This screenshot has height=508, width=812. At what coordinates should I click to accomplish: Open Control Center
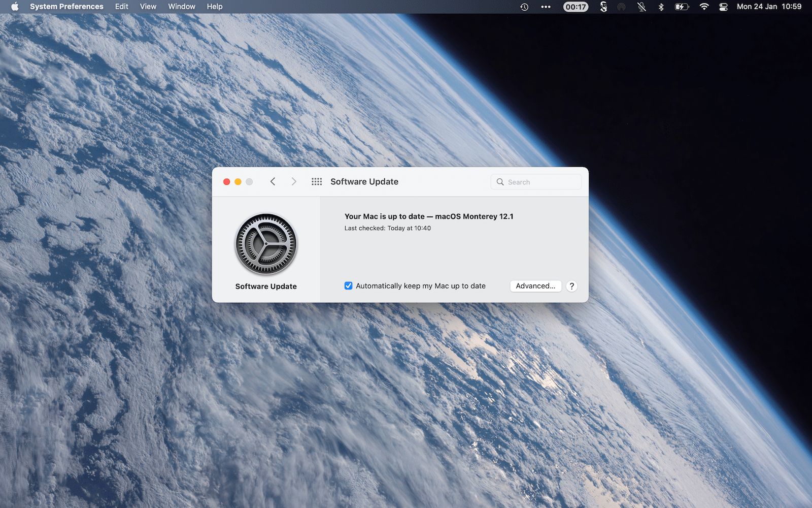(x=724, y=7)
